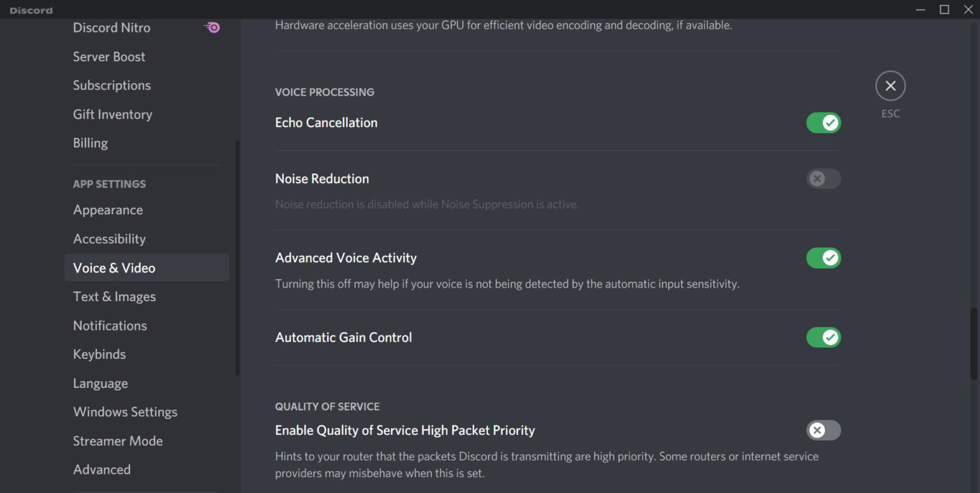View Gift Inventory
Viewport: 980px width, 493px height.
tap(112, 114)
